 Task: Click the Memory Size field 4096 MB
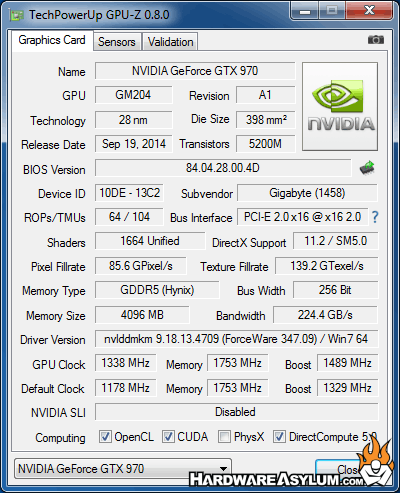pos(142,315)
